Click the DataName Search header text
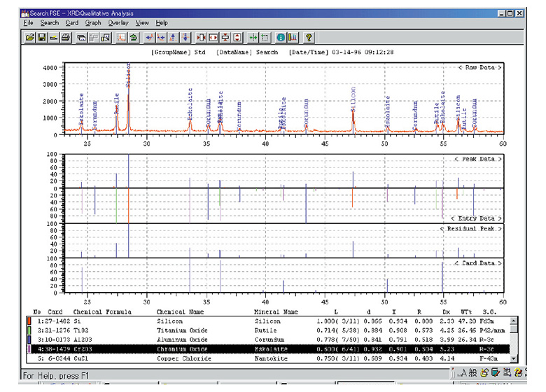 tap(247, 52)
